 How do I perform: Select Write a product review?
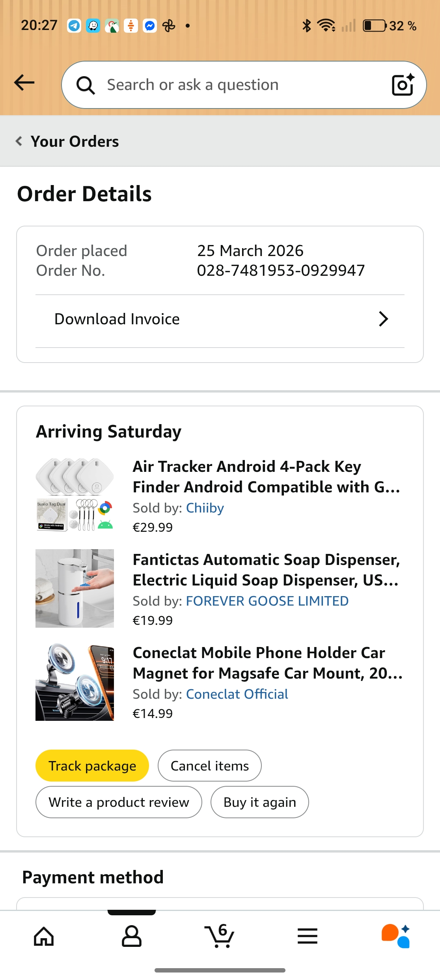(x=119, y=802)
